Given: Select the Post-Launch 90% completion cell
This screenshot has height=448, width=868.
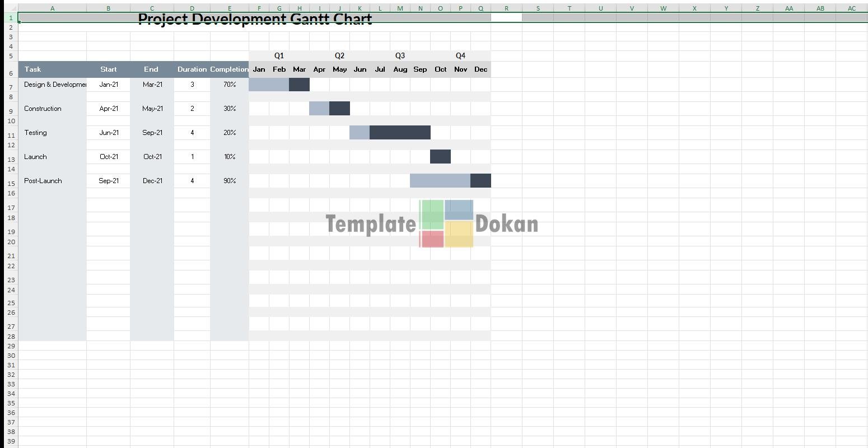Looking at the screenshot, I should tap(229, 181).
